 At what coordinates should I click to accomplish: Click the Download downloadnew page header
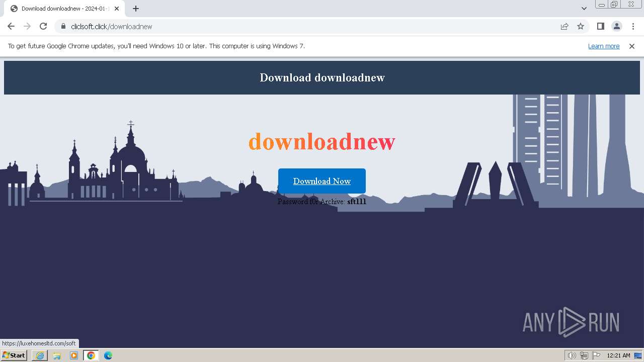pos(322,77)
